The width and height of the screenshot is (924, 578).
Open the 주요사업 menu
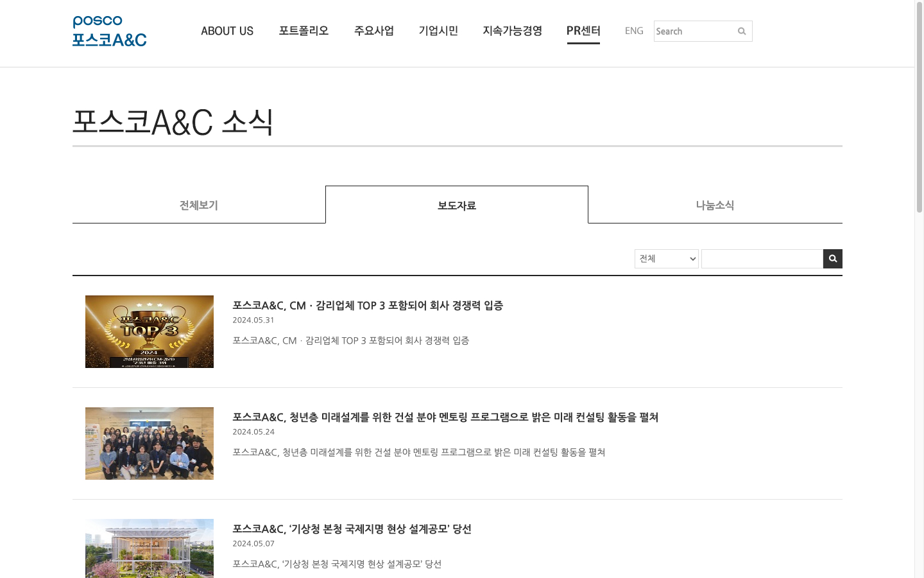[x=374, y=31]
